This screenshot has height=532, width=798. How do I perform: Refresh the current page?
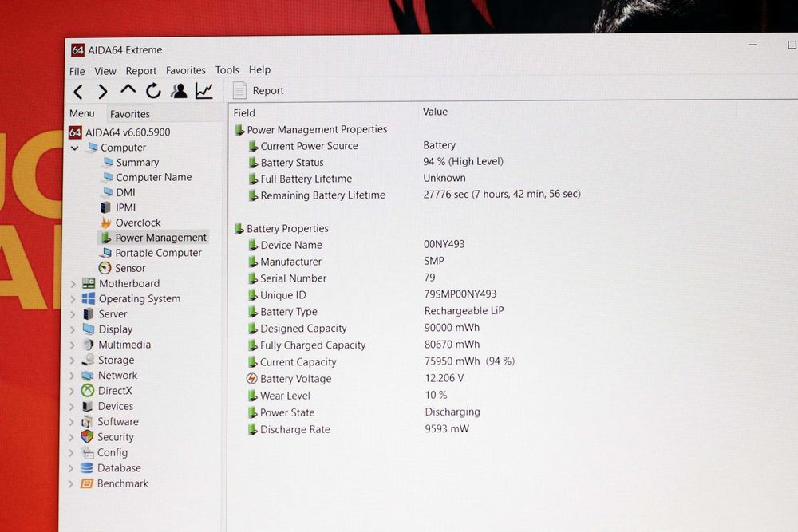[x=153, y=91]
